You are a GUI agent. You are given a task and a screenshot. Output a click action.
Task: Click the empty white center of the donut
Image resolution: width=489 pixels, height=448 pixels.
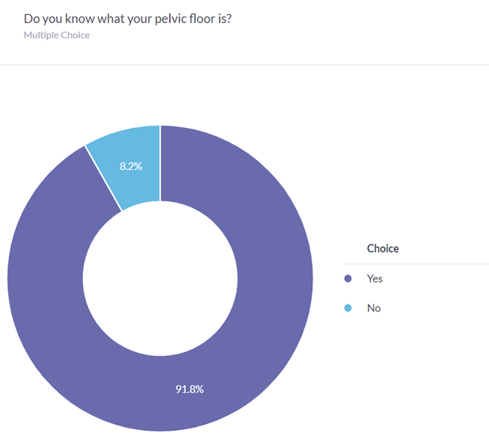160,278
